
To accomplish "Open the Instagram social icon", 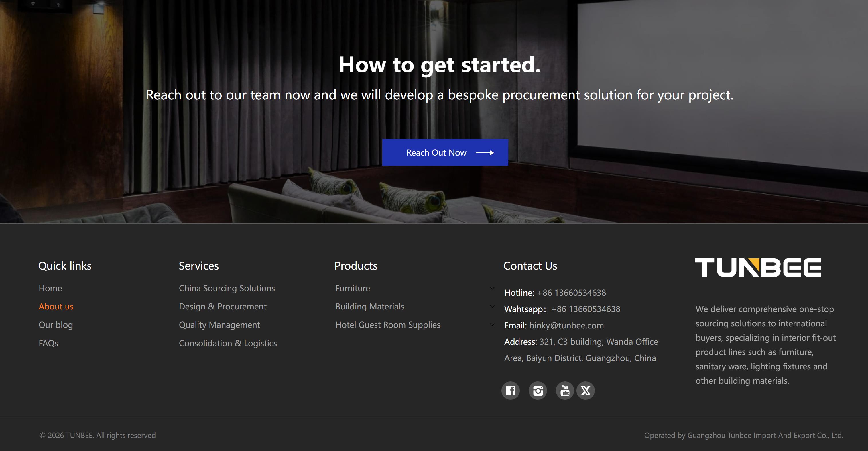I will (x=538, y=391).
